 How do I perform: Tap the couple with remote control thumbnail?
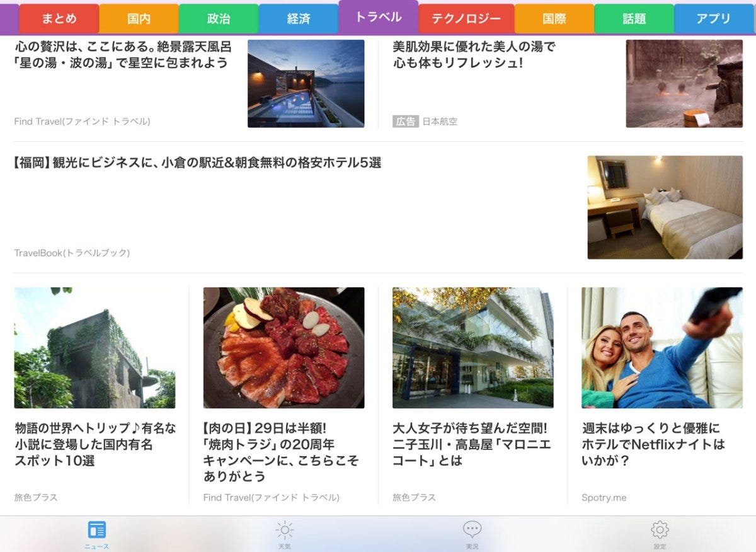[662, 348]
